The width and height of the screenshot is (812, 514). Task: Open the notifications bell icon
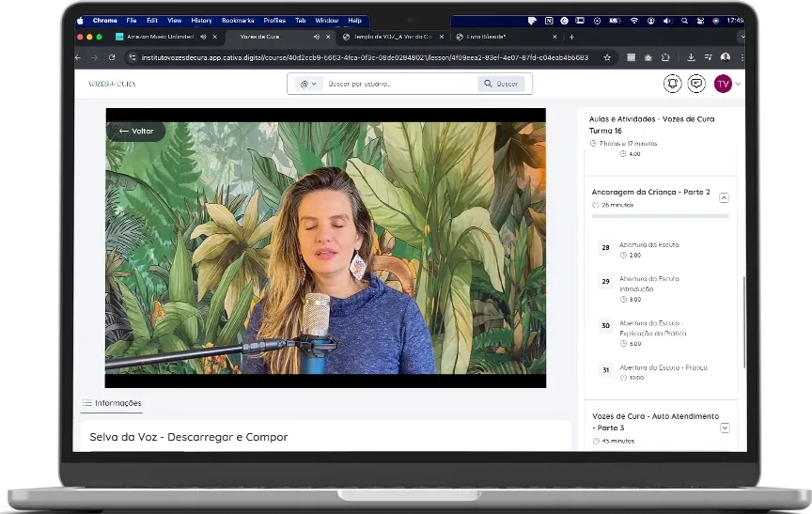[x=672, y=84]
